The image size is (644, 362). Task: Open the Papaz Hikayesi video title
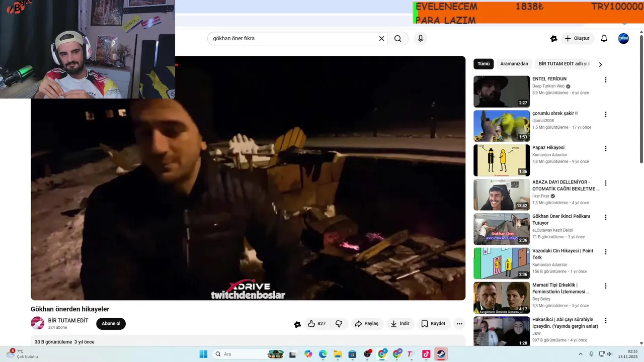[548, 148]
